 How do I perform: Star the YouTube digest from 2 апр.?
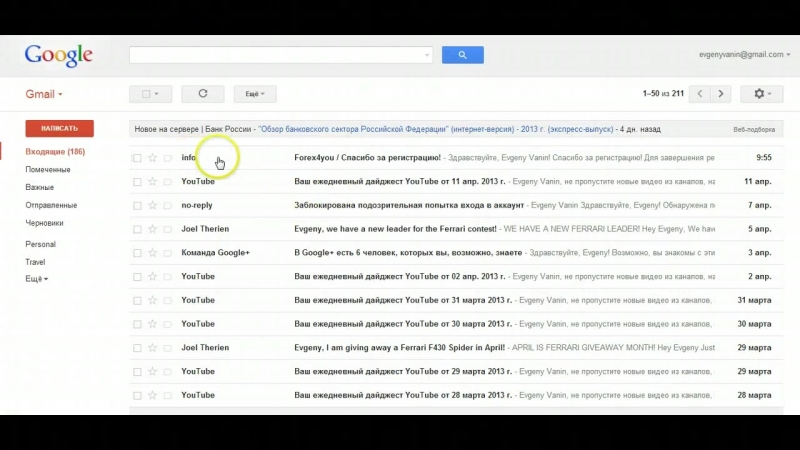coord(153,277)
